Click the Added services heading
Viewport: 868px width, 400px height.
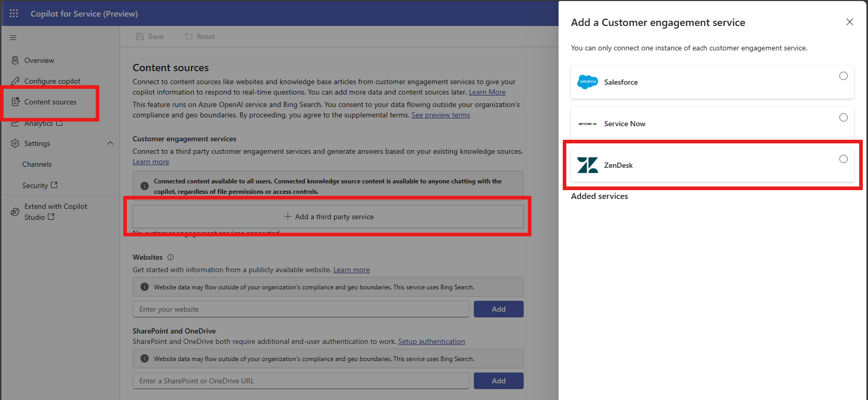[x=600, y=196]
